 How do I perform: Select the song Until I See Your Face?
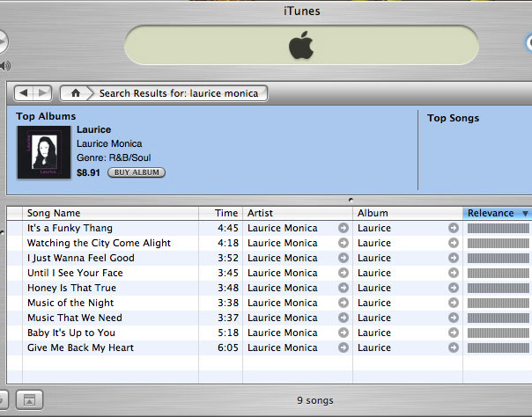point(75,273)
